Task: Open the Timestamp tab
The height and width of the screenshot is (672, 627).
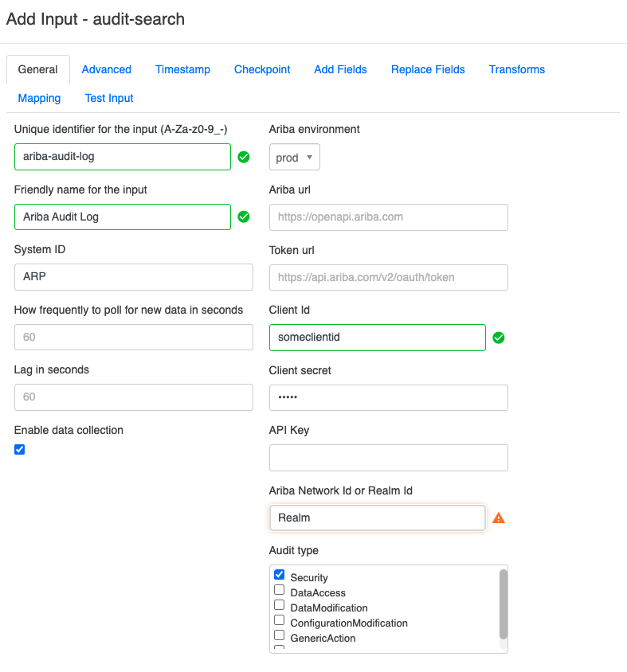Action: pyautogui.click(x=182, y=69)
